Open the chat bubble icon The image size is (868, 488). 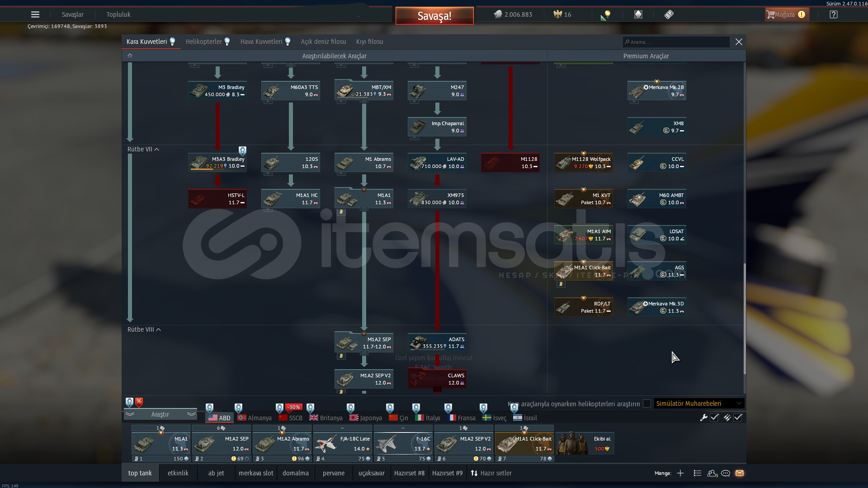[726, 473]
